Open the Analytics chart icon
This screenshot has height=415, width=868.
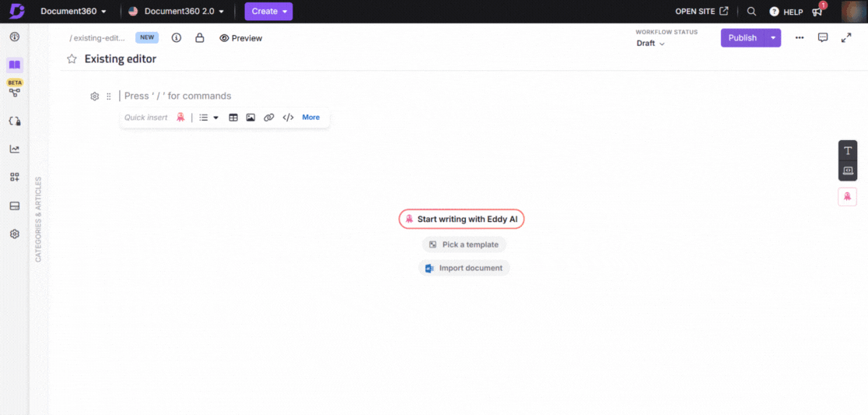tap(15, 149)
